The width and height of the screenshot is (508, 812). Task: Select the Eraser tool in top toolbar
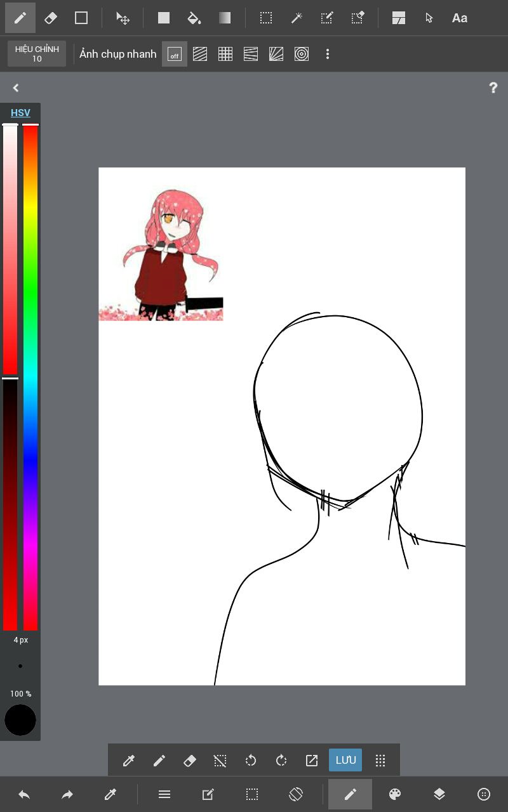51,18
